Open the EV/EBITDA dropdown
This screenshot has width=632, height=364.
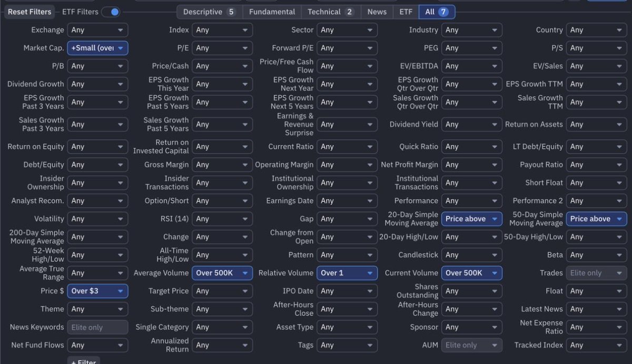pos(472,66)
